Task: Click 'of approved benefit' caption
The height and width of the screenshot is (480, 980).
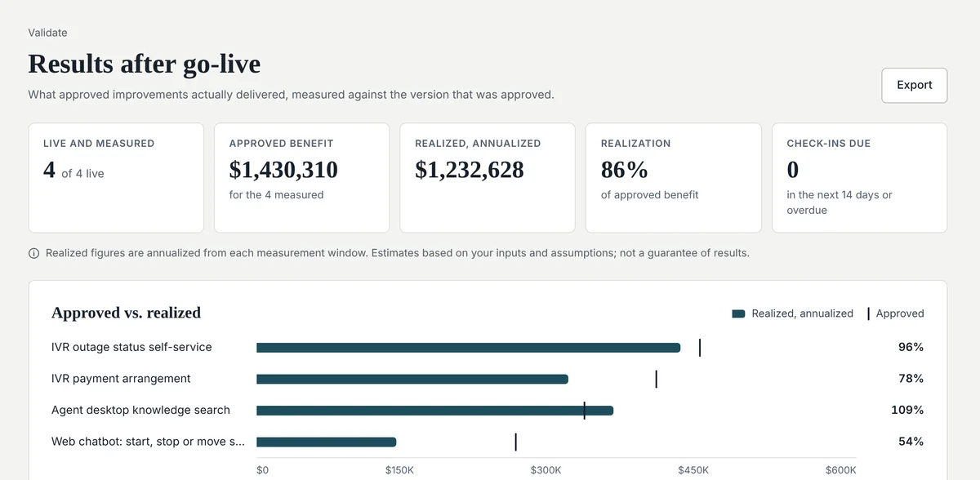Action: (x=649, y=195)
